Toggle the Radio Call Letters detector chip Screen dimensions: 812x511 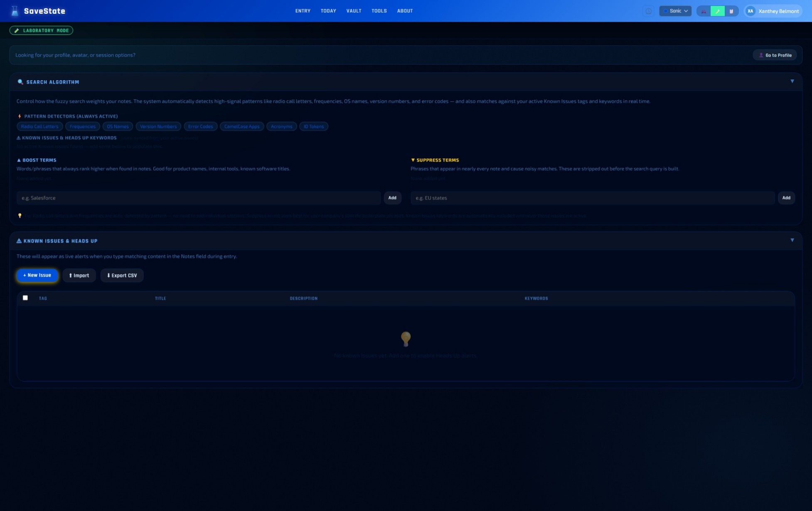point(39,126)
